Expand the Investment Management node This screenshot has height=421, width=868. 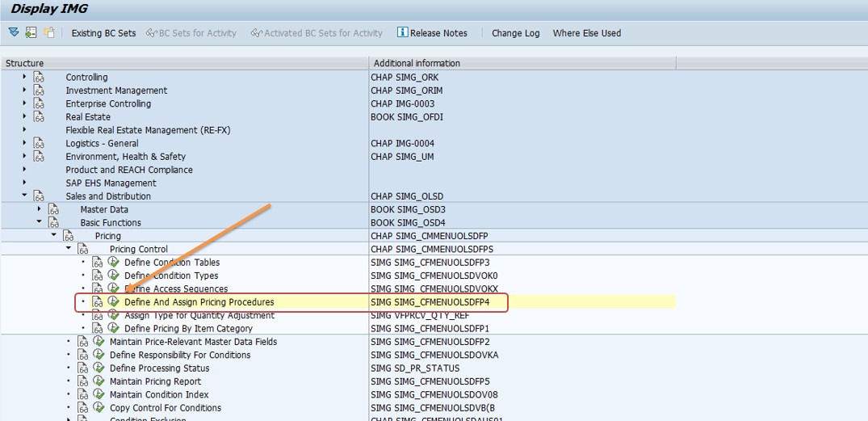[x=24, y=91]
